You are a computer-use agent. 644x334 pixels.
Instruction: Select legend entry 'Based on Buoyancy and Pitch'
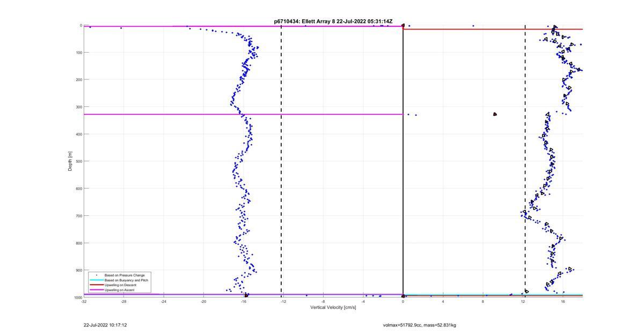tap(126, 280)
